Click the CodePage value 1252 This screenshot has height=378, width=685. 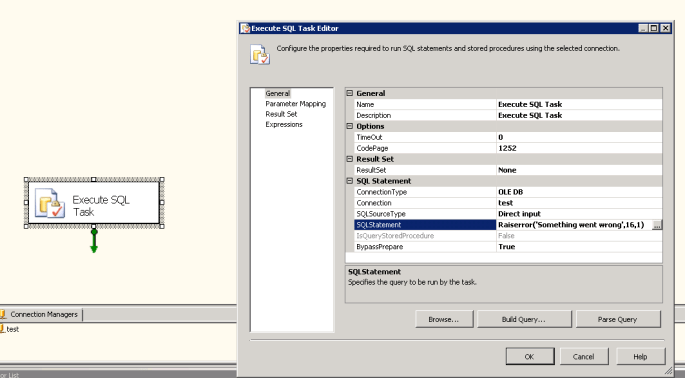click(x=579, y=148)
